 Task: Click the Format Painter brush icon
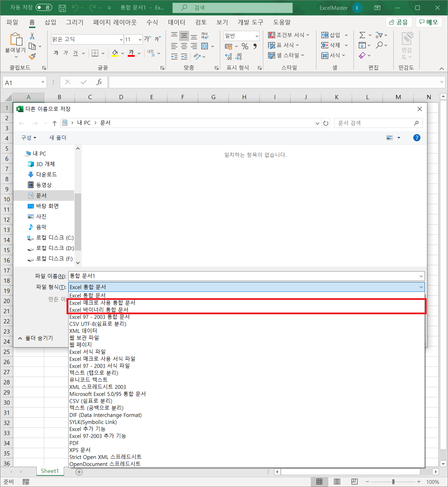coord(32,56)
